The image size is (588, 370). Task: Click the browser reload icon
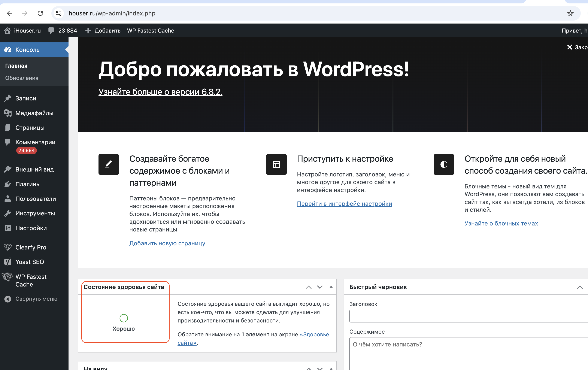(40, 13)
